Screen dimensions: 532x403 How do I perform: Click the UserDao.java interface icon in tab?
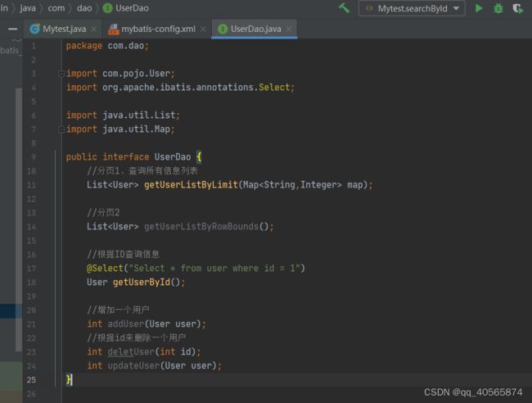(x=223, y=29)
